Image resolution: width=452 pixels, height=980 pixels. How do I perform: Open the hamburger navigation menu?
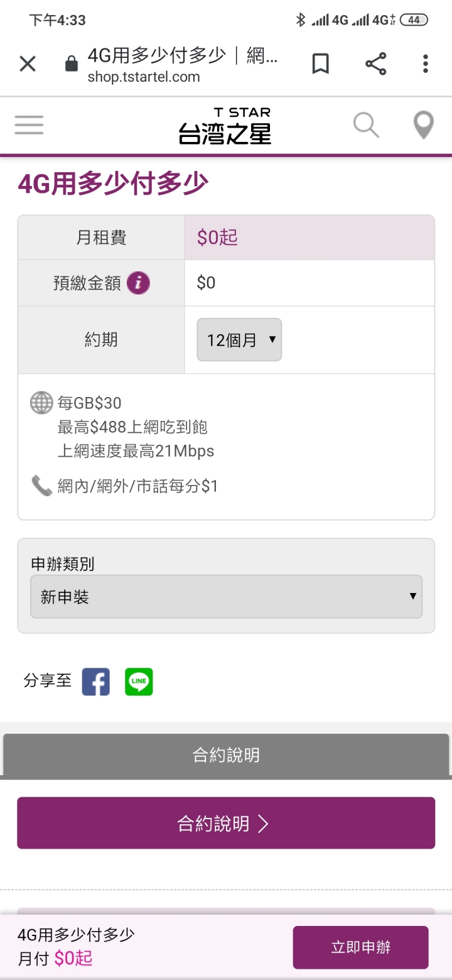(x=29, y=125)
